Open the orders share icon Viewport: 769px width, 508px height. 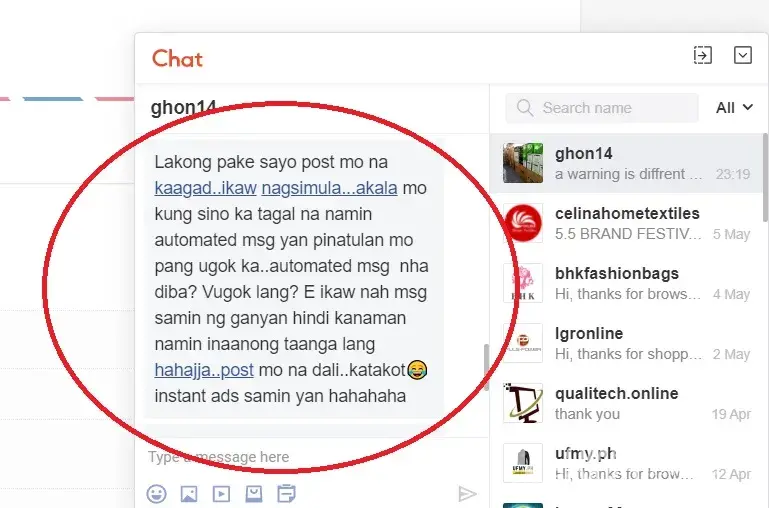[286, 493]
